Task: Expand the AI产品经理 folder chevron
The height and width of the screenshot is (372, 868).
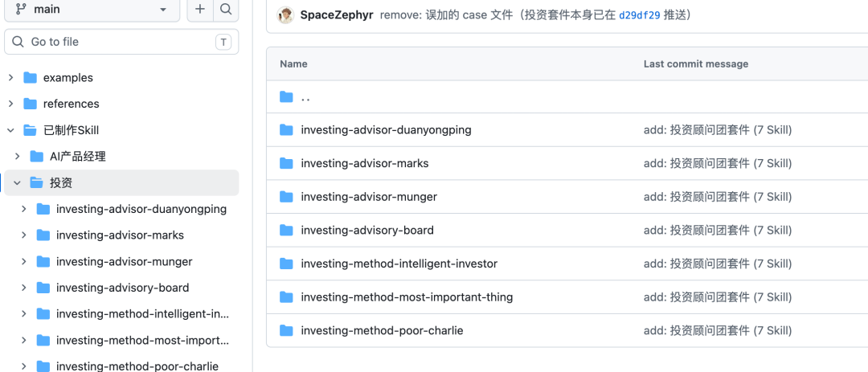Action: pos(17,157)
